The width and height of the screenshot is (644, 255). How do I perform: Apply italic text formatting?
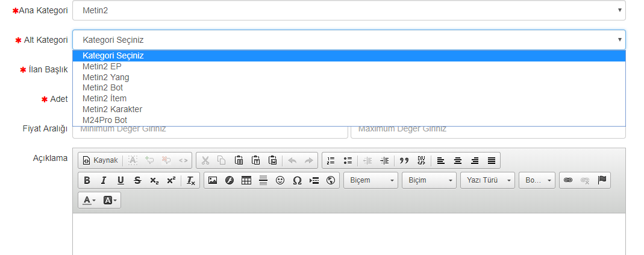coord(104,180)
